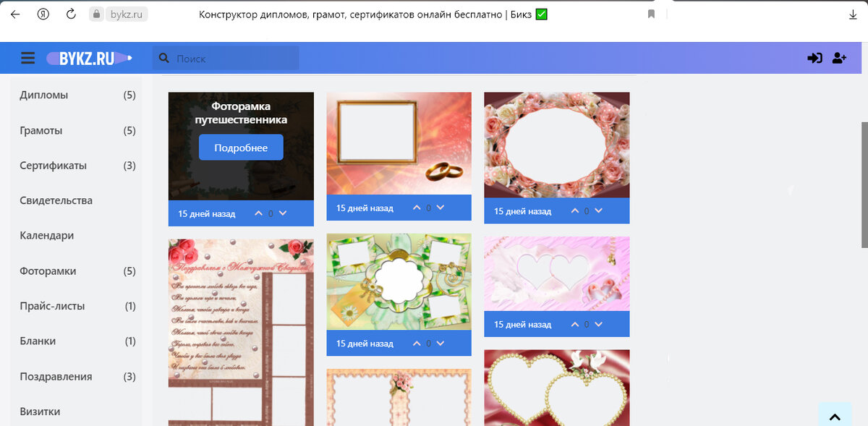Click the padlock icon in the address bar
This screenshot has height=426, width=868.
point(96,13)
